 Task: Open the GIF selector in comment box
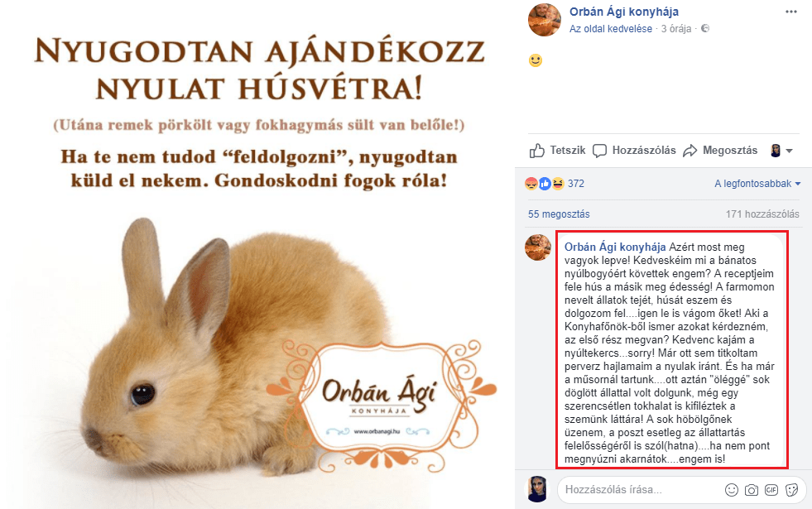(771, 490)
